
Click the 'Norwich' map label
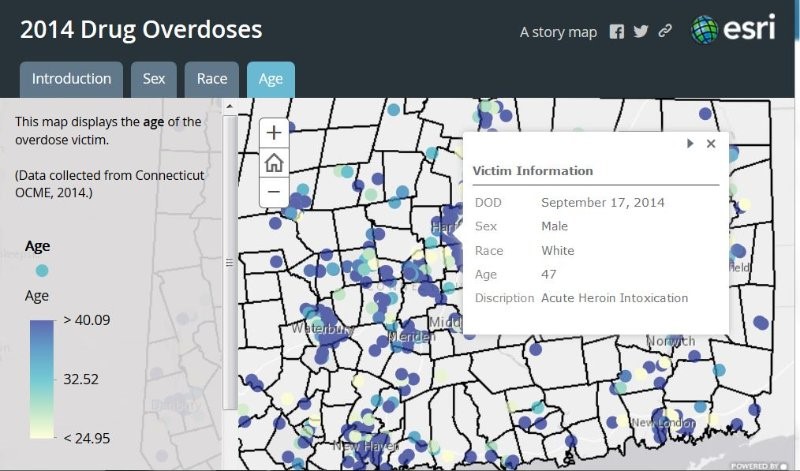pyautogui.click(x=670, y=341)
